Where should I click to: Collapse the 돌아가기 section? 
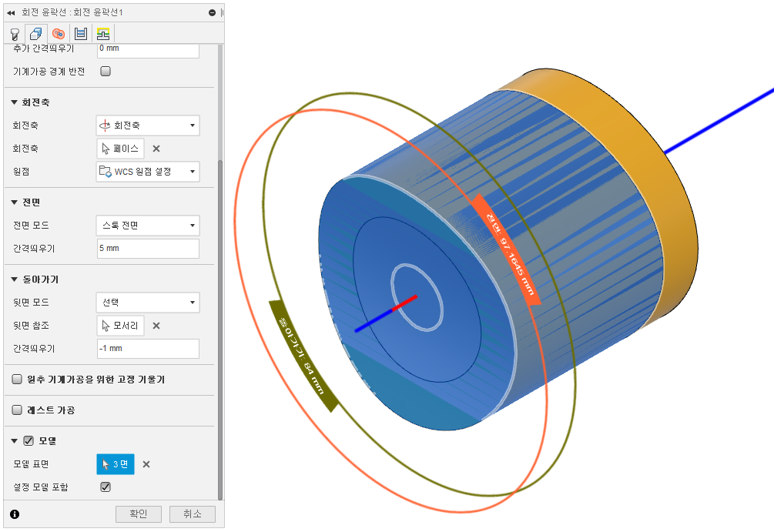[x=15, y=279]
